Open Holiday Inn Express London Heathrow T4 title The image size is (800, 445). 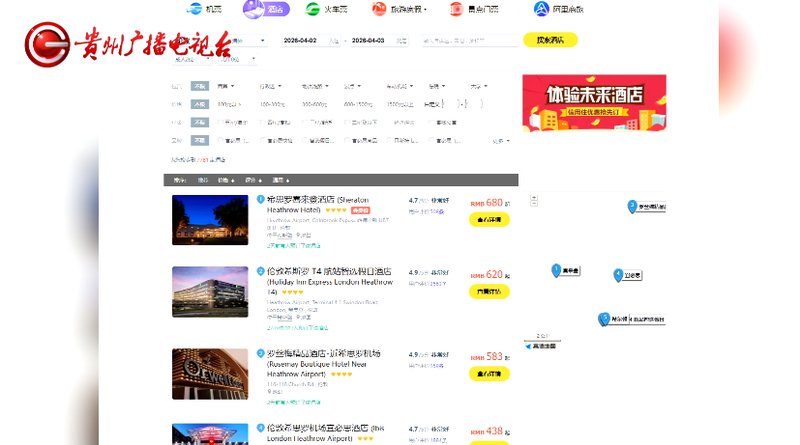tap(330, 282)
